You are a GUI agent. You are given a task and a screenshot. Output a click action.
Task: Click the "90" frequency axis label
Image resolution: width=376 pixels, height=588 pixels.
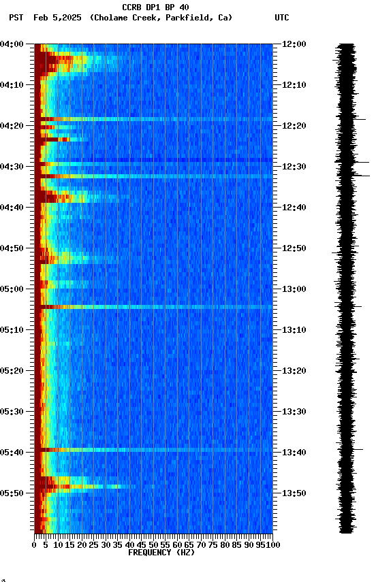pyautogui.click(x=249, y=546)
